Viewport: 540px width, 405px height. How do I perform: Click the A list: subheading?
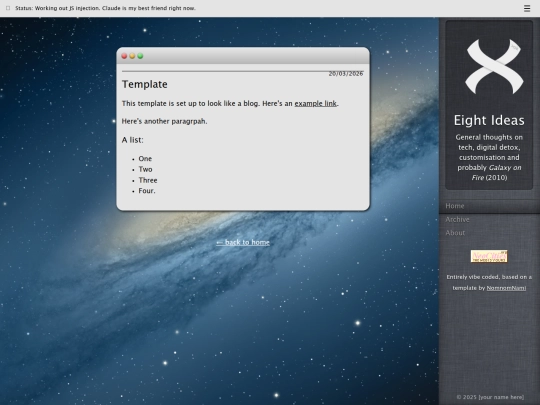[x=133, y=140]
